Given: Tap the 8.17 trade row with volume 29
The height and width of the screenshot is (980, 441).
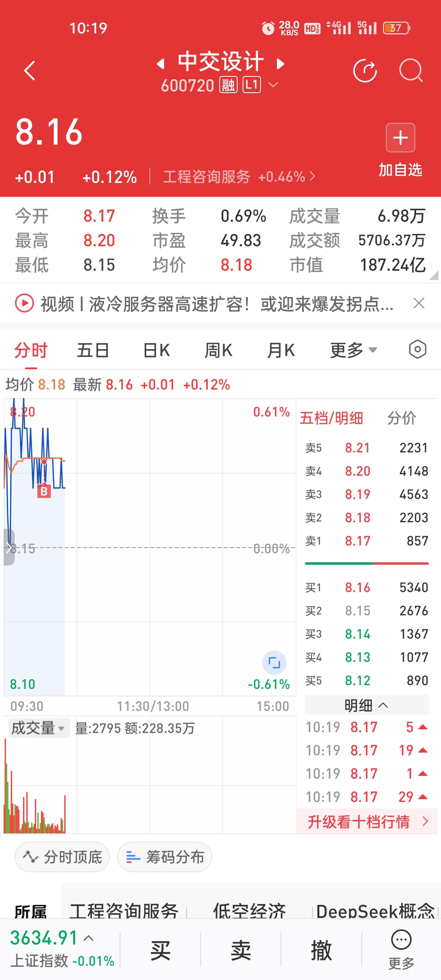Looking at the screenshot, I should (x=367, y=797).
